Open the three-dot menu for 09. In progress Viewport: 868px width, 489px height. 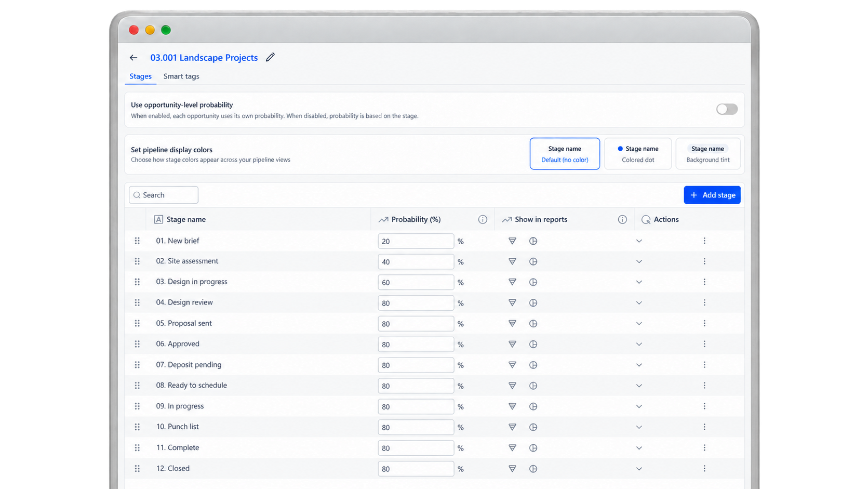(x=704, y=406)
